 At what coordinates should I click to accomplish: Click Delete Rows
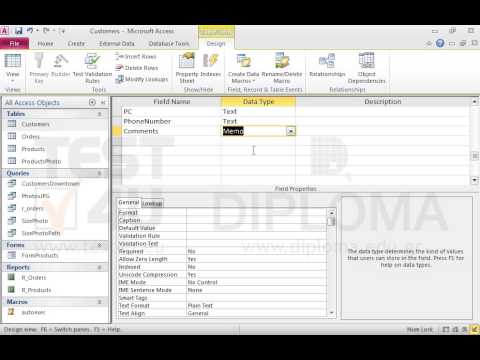coord(137,68)
